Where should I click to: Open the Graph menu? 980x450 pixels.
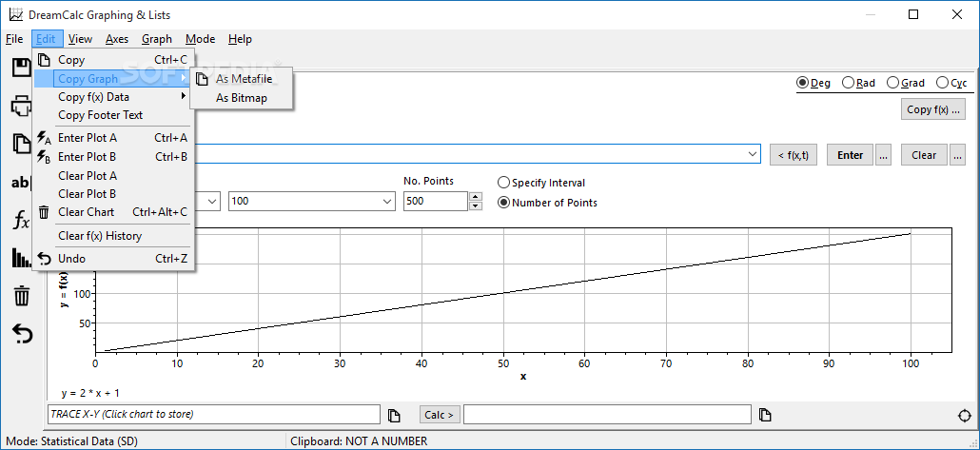tap(157, 39)
